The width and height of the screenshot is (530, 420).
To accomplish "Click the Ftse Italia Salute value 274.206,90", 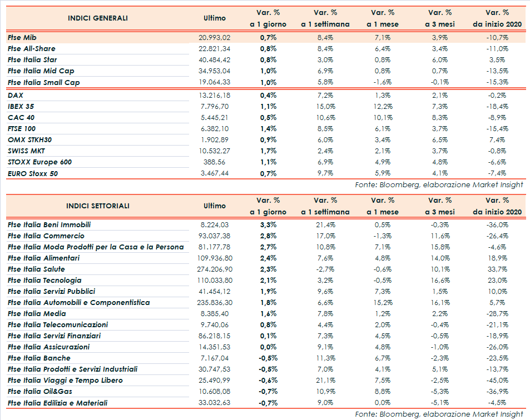I will (x=215, y=269).
